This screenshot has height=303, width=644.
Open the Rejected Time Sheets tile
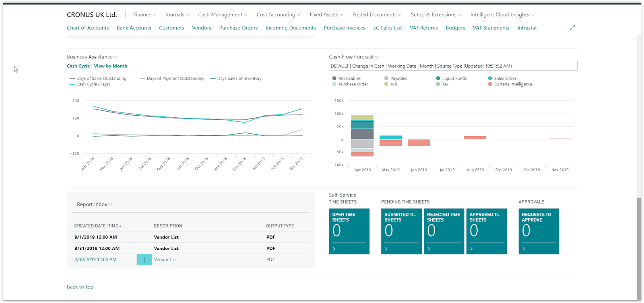[444, 231]
